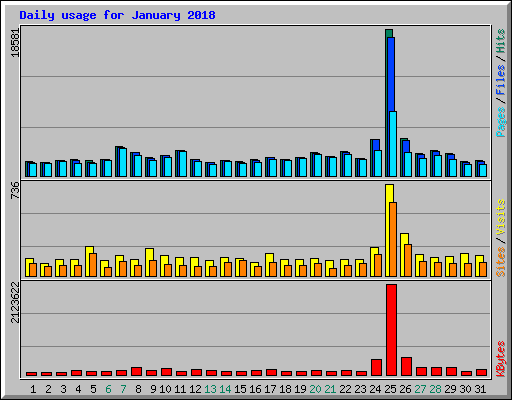
Task: Click day 24 on the x-axis
Action: pyautogui.click(x=375, y=389)
